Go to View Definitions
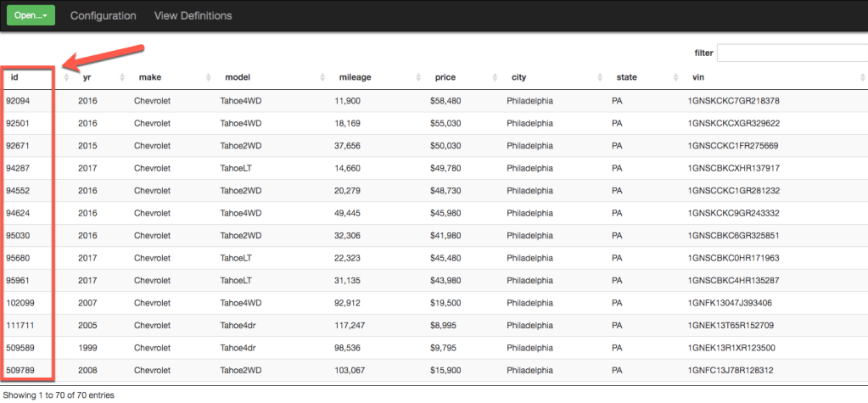868x403 pixels. [x=193, y=15]
